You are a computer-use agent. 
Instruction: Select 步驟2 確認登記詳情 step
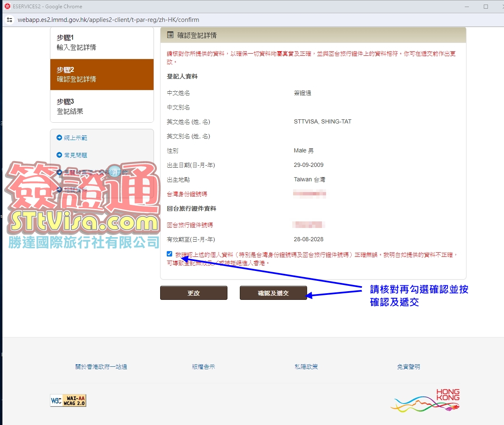coord(102,74)
